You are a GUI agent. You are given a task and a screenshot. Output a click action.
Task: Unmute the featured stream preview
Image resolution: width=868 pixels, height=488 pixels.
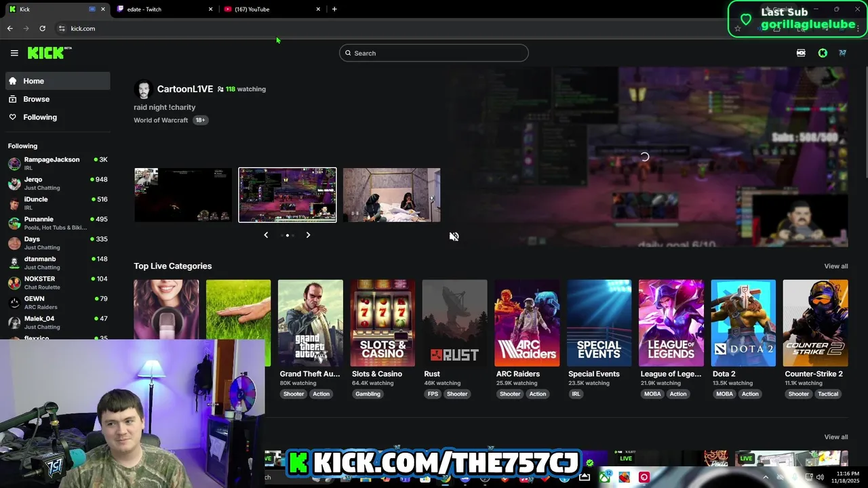pos(454,237)
